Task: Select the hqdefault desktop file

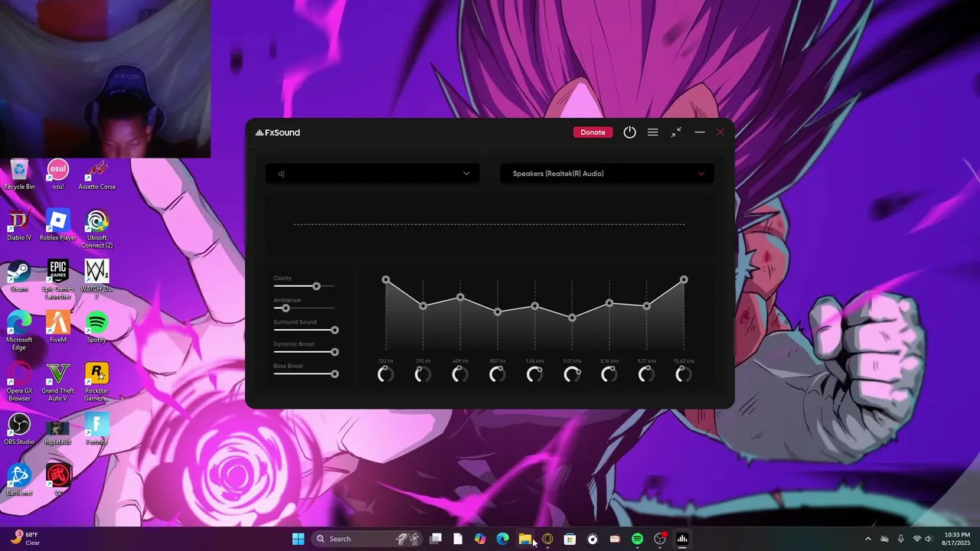Action: [x=58, y=430]
